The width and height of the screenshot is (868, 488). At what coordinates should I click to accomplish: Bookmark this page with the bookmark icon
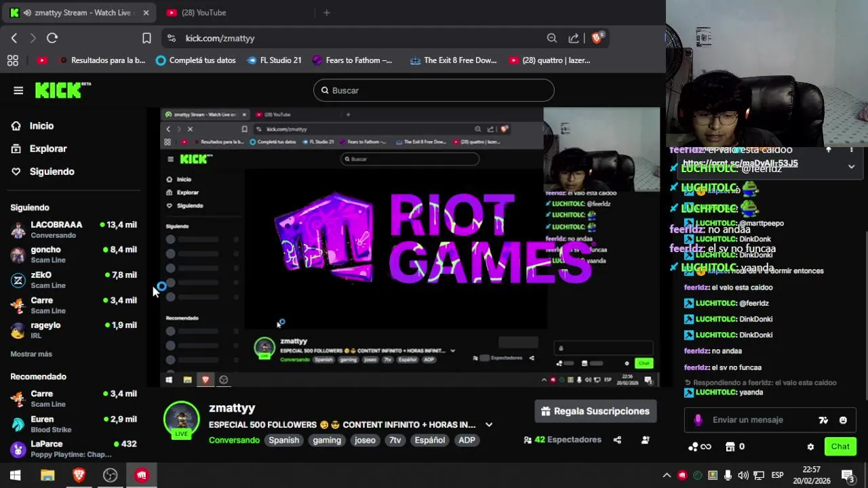[x=146, y=38]
